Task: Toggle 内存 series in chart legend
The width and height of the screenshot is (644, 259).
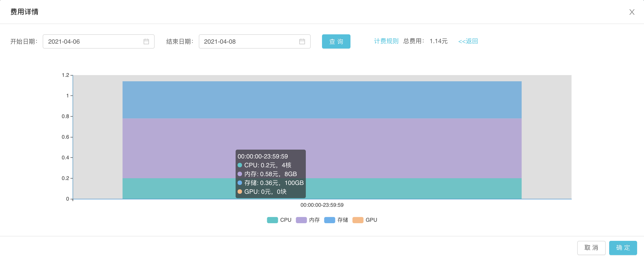Action: pyautogui.click(x=308, y=220)
